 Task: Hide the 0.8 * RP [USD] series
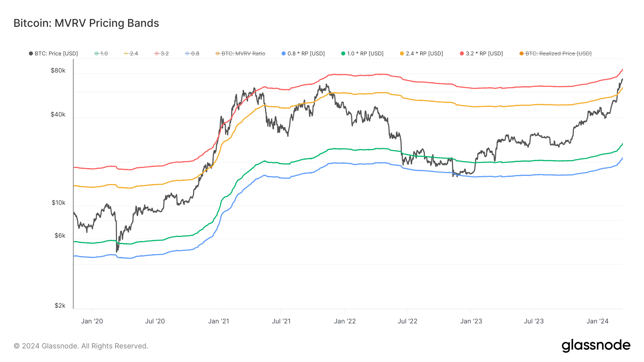[303, 54]
